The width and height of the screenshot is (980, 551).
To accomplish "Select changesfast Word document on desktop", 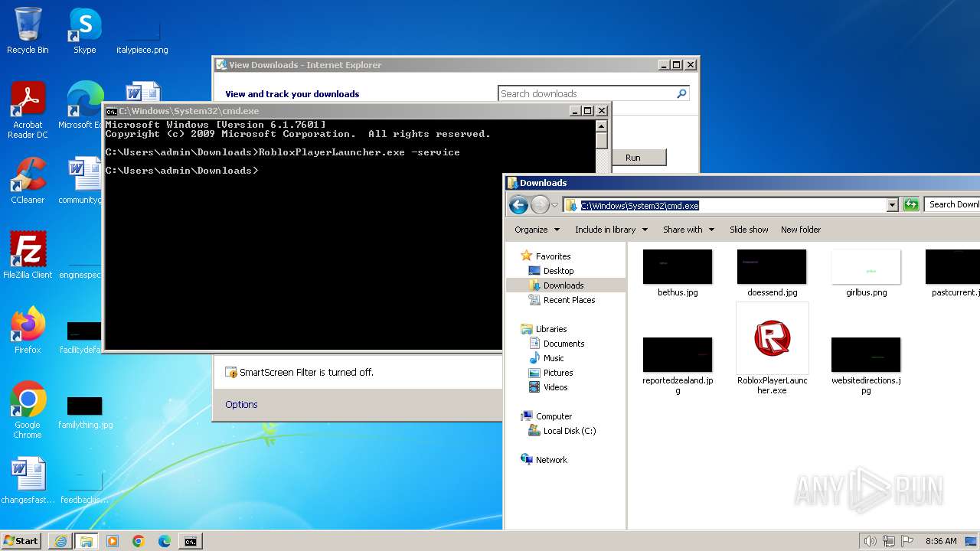I will click(28, 481).
